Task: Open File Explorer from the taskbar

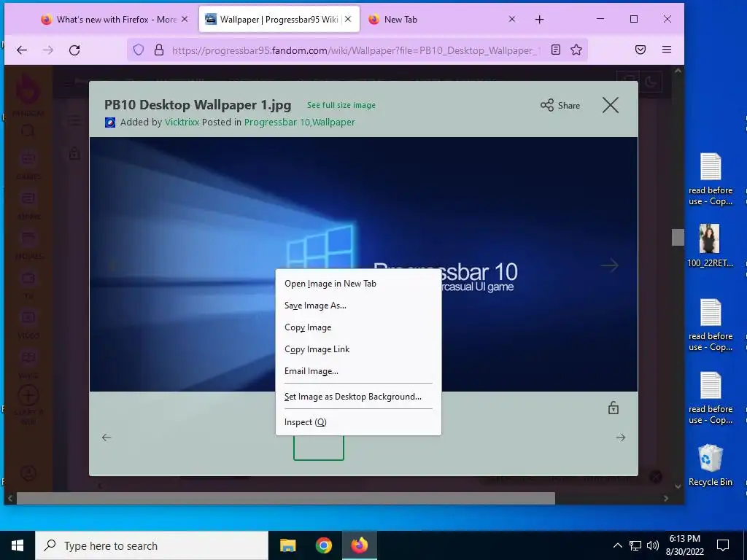Action: coord(287,545)
